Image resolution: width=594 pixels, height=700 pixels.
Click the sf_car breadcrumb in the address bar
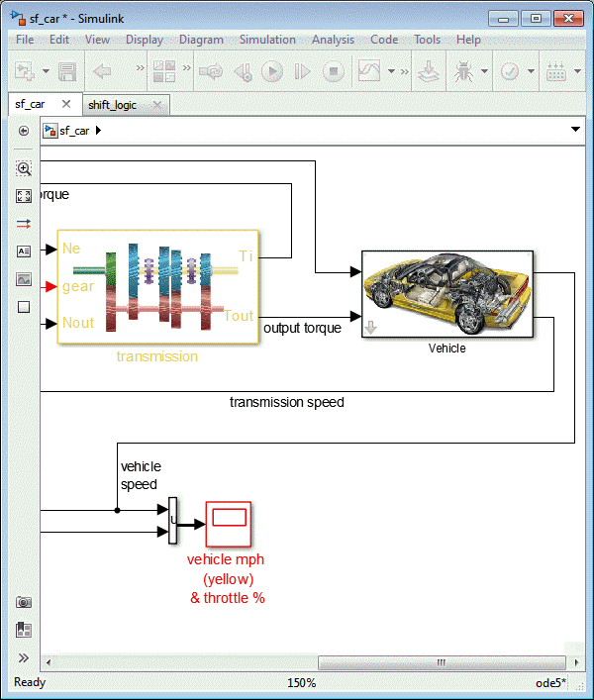(73, 130)
